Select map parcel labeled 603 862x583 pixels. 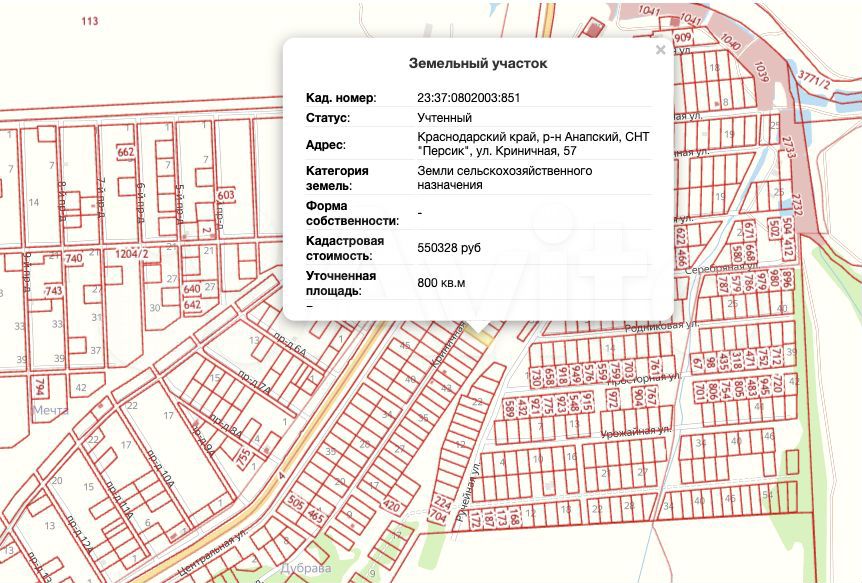[225, 195]
